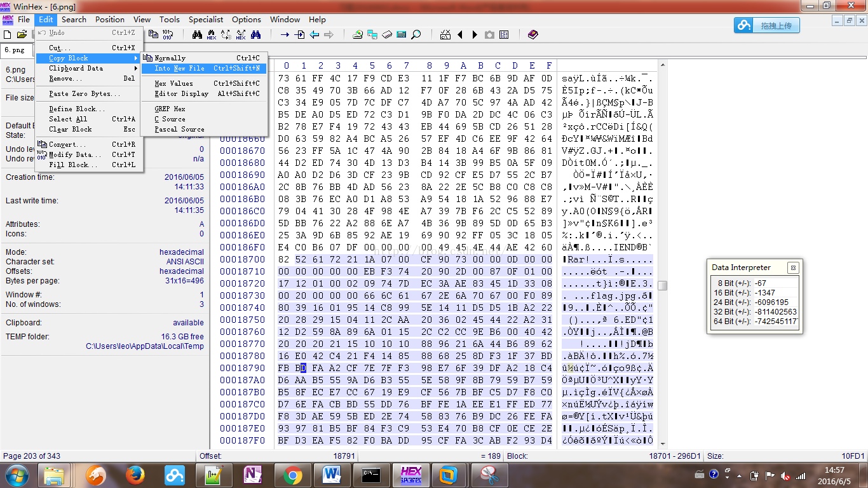Click Convert in the Edit menu

88,144
